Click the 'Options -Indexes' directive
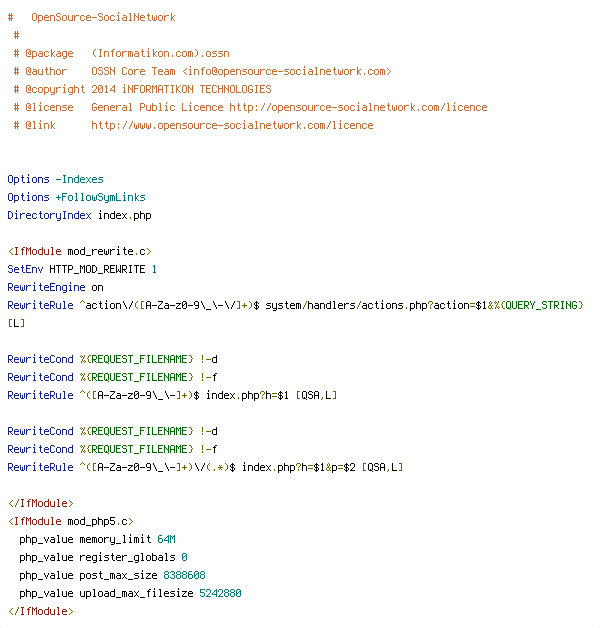The width and height of the screenshot is (600, 628). pyautogui.click(x=55, y=179)
